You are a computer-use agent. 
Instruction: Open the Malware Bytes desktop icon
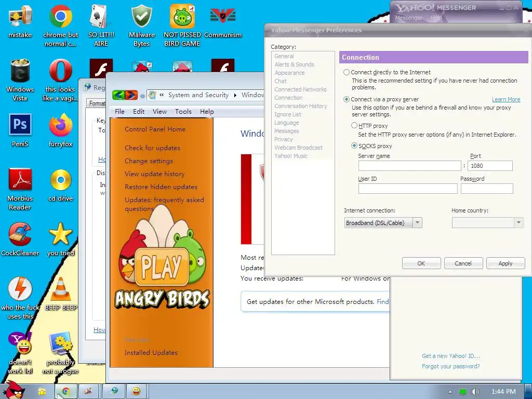(x=141, y=25)
